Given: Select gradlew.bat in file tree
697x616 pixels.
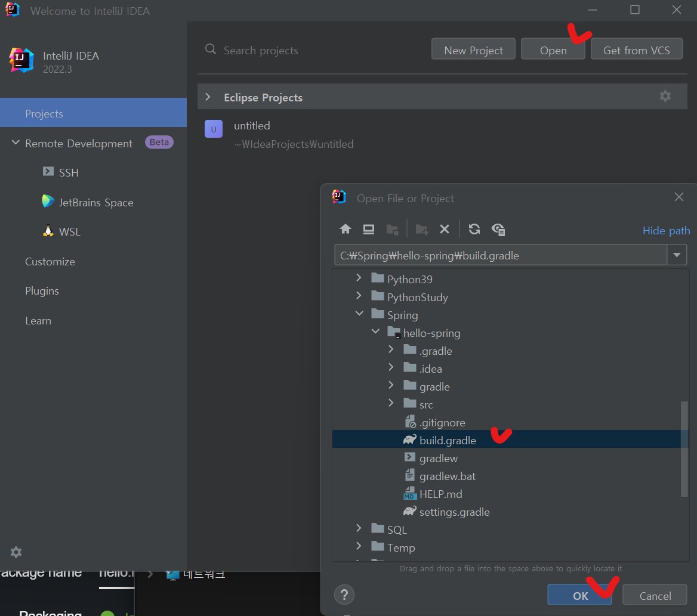Looking at the screenshot, I should coord(447,476).
